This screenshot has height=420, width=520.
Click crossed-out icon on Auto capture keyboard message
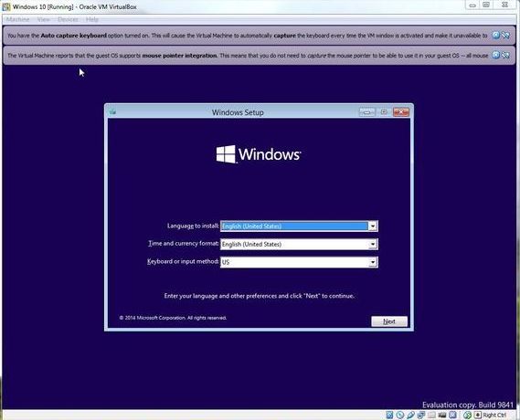pos(505,35)
